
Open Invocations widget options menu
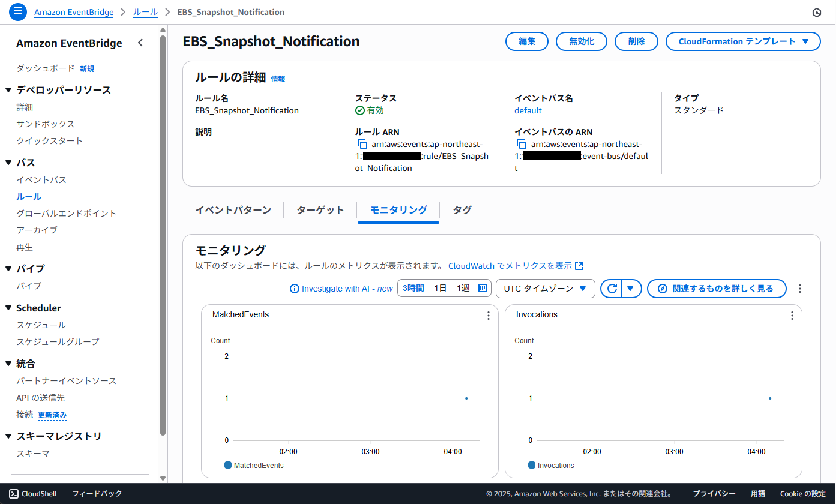792,315
